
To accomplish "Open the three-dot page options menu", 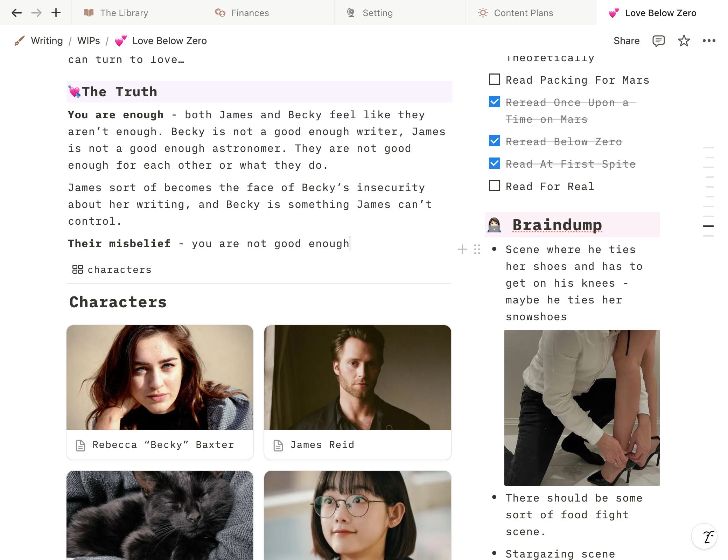I will coord(709,41).
